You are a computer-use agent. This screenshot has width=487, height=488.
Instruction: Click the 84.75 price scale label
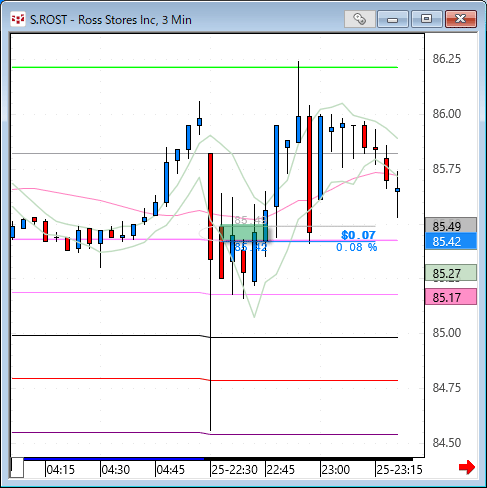[x=447, y=388]
